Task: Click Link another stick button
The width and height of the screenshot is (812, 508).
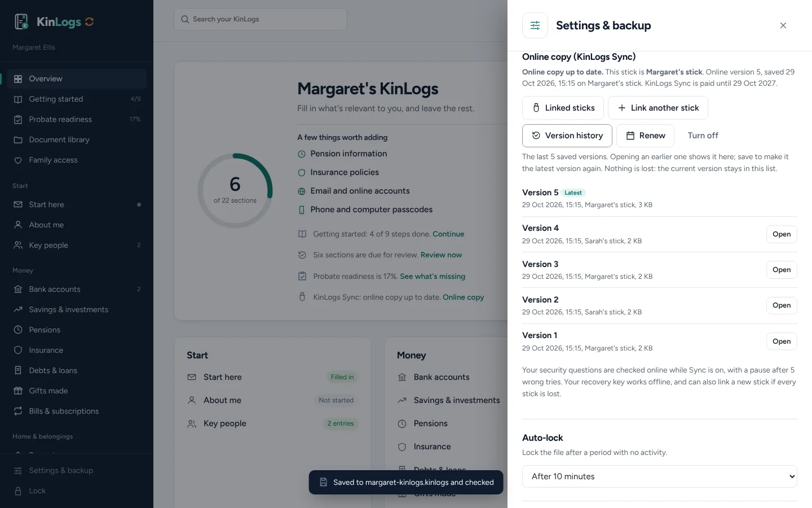Action: point(658,108)
